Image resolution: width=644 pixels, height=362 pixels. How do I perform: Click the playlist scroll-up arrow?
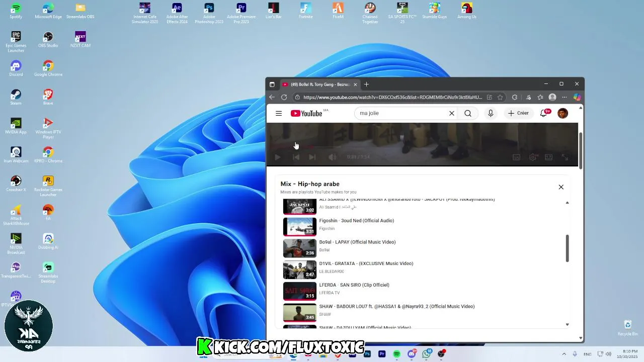(x=567, y=203)
